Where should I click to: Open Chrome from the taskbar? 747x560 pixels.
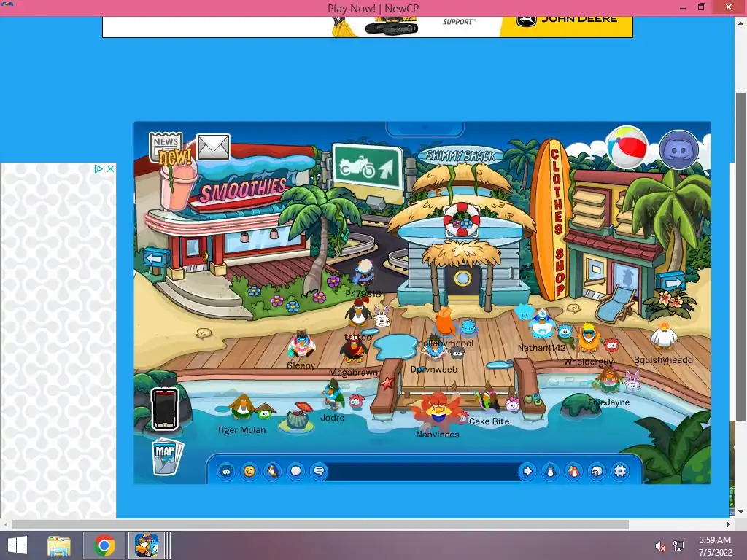[104, 545]
